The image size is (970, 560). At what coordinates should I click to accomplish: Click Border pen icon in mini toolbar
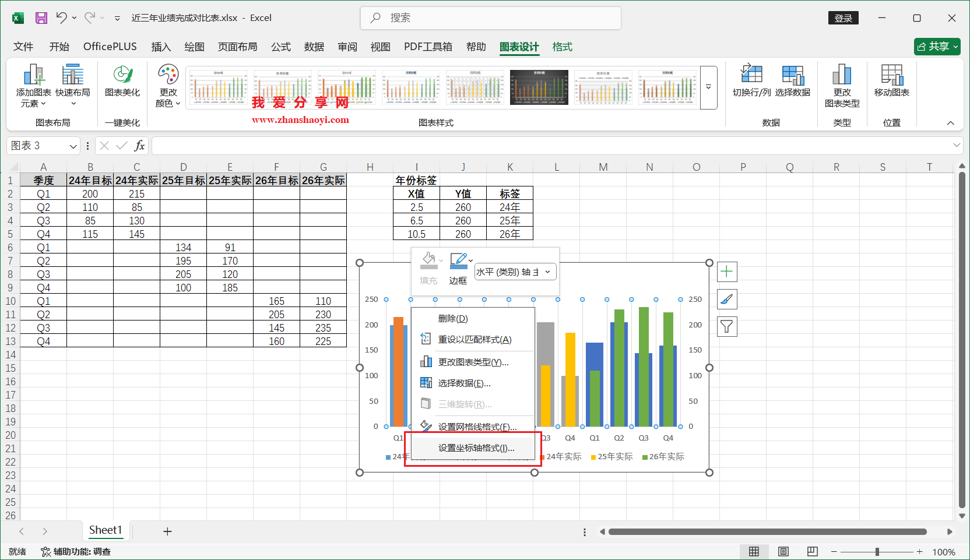[x=458, y=260]
